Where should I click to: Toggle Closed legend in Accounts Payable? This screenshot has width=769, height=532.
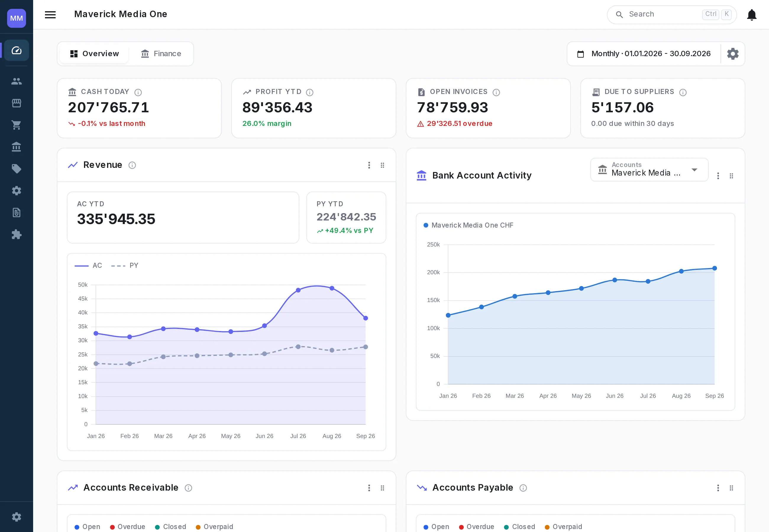click(520, 526)
